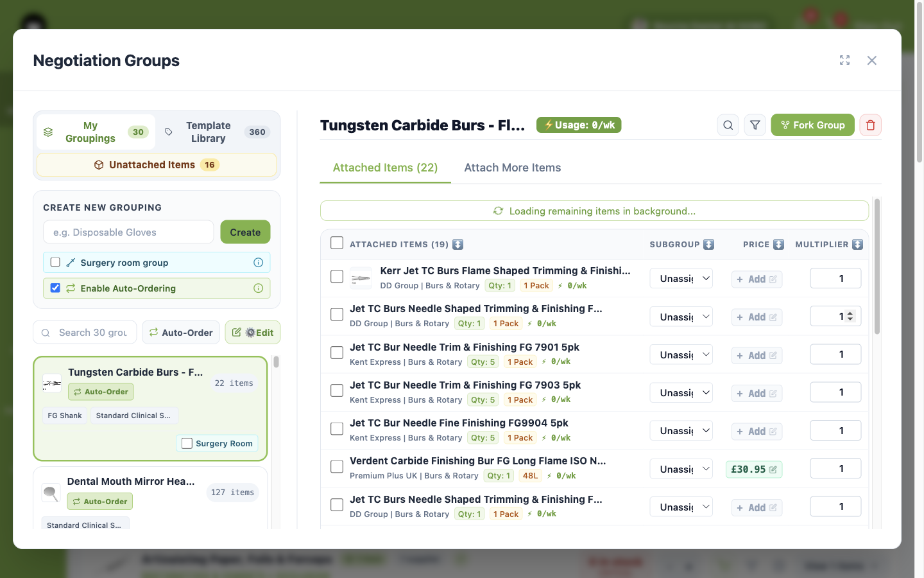
Task: Select the Dental Mouth Mirror Hea... group card
Action: point(150,498)
